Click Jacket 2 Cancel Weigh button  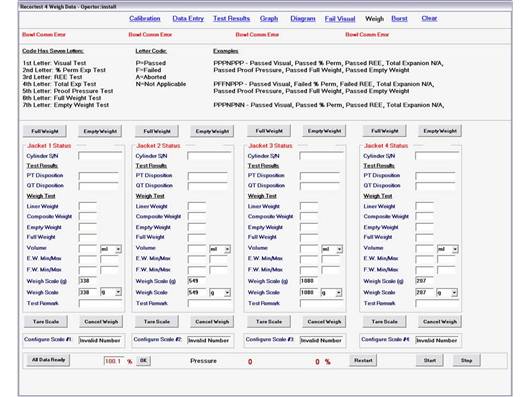[x=212, y=322]
